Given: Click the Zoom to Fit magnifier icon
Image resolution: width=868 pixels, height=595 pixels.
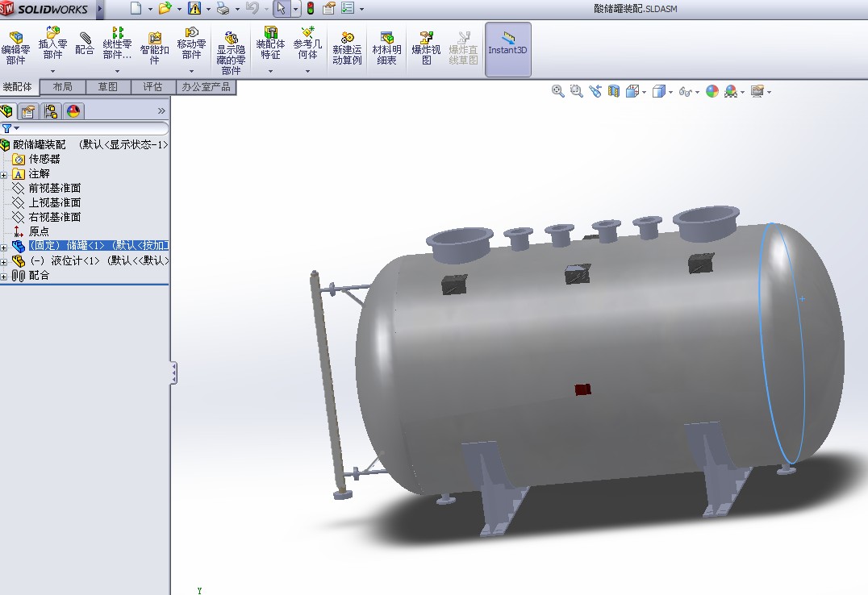Looking at the screenshot, I should 558,91.
